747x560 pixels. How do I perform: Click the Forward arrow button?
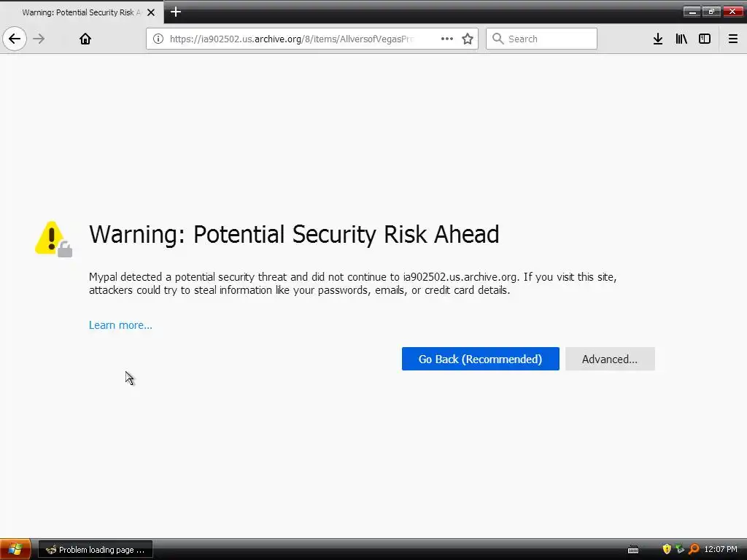tap(39, 39)
